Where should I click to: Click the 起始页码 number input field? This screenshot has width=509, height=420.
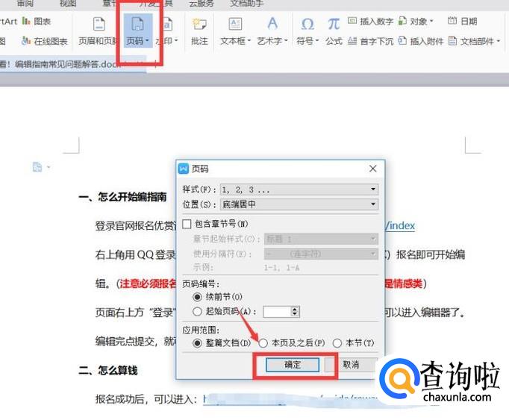[x=277, y=312]
